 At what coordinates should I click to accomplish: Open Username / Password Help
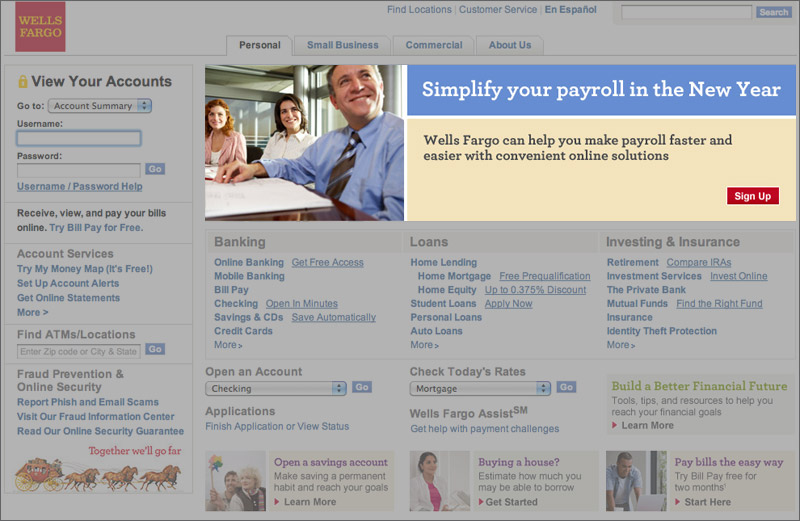[80, 186]
